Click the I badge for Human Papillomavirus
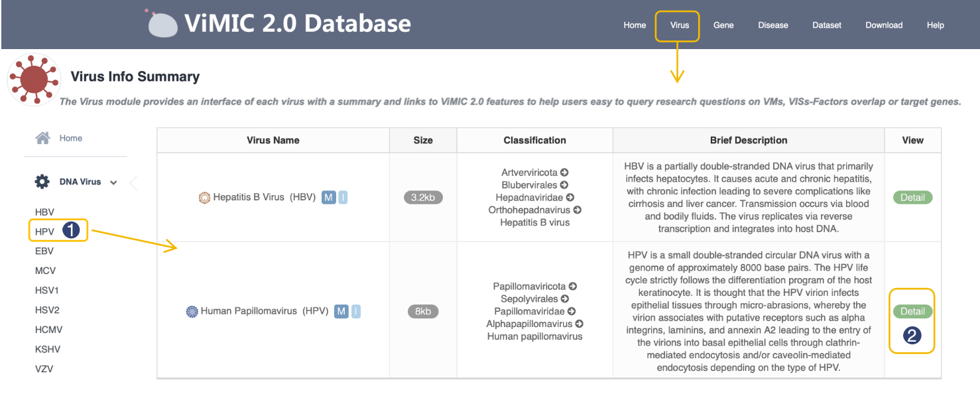The width and height of the screenshot is (980, 410). [355, 311]
